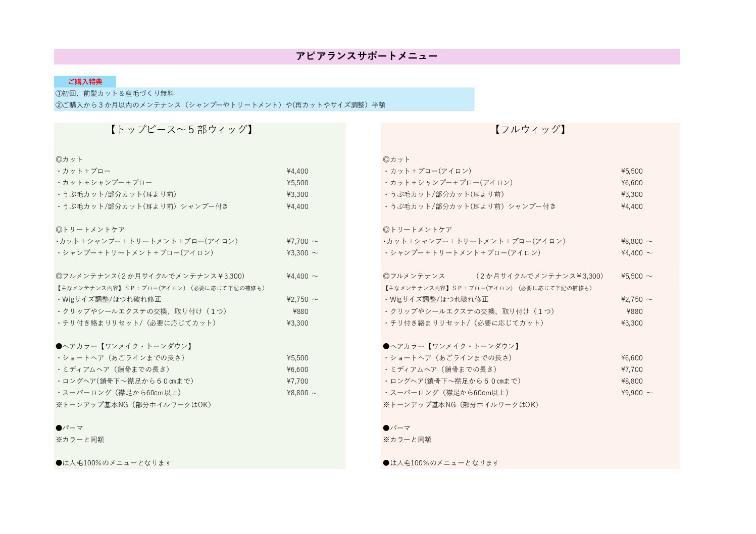
Task: Click the "¥880" price in the フルウィッグ column
Action: point(635,311)
